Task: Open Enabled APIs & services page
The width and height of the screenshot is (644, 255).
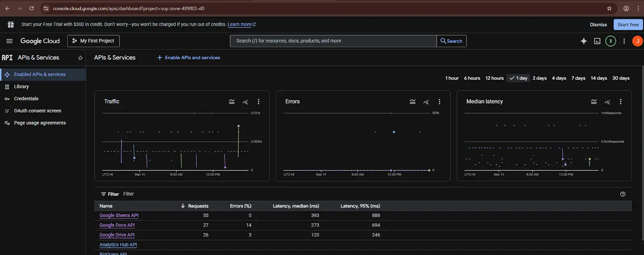Action: [x=43, y=75]
